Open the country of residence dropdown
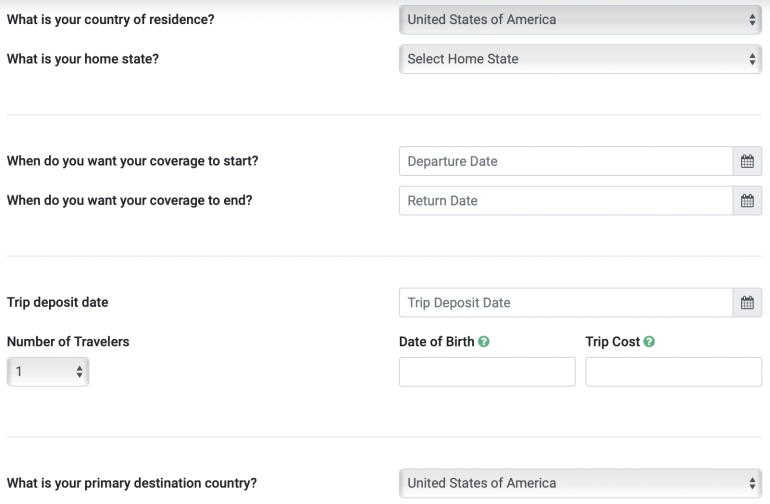Viewport: 770px width, 504px height. (x=580, y=19)
